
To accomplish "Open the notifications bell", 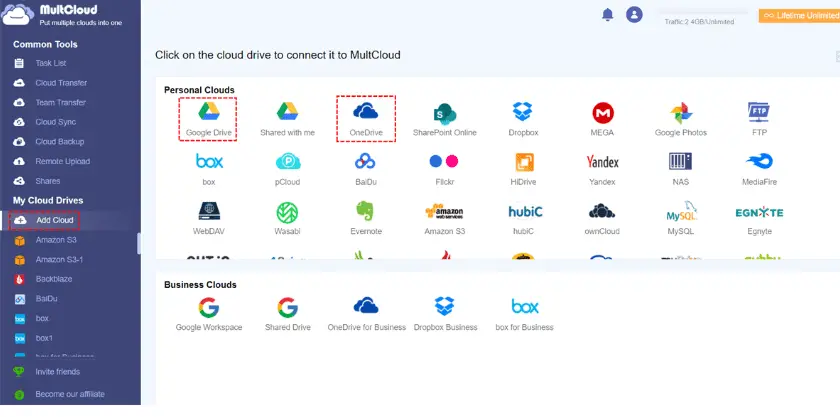I will coord(608,14).
